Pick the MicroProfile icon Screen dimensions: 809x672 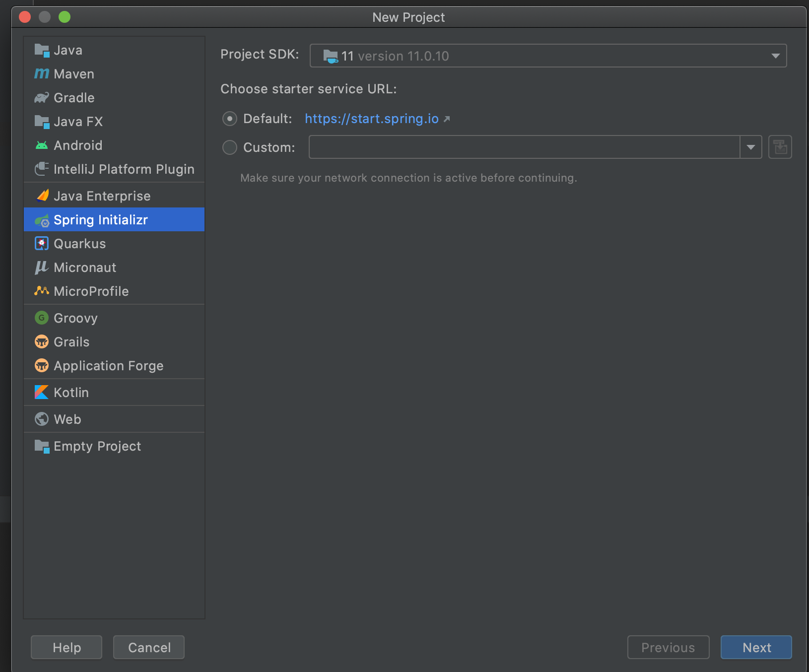(x=42, y=291)
